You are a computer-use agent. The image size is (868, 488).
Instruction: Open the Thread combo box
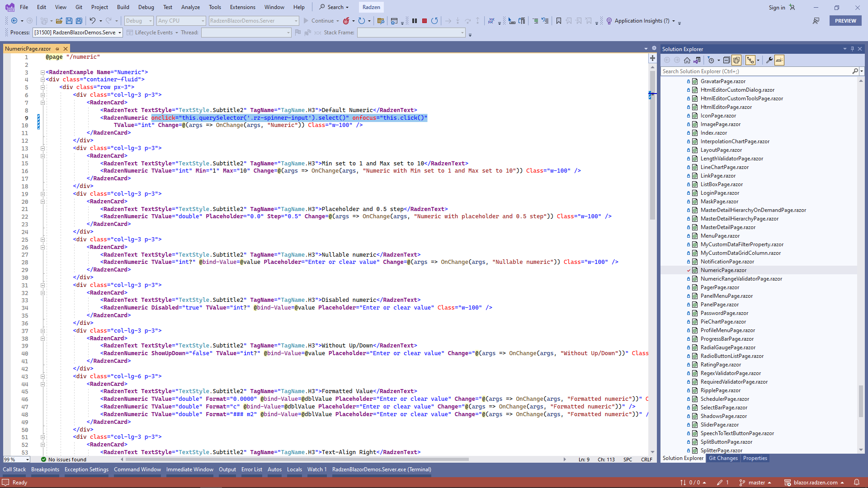246,33
